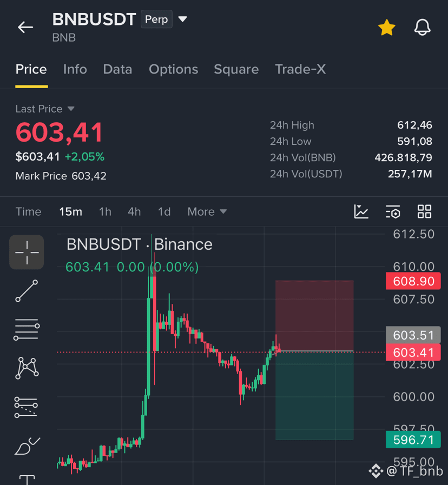448x485 pixels.
Task: Select the 1h interval
Action: pyautogui.click(x=105, y=212)
